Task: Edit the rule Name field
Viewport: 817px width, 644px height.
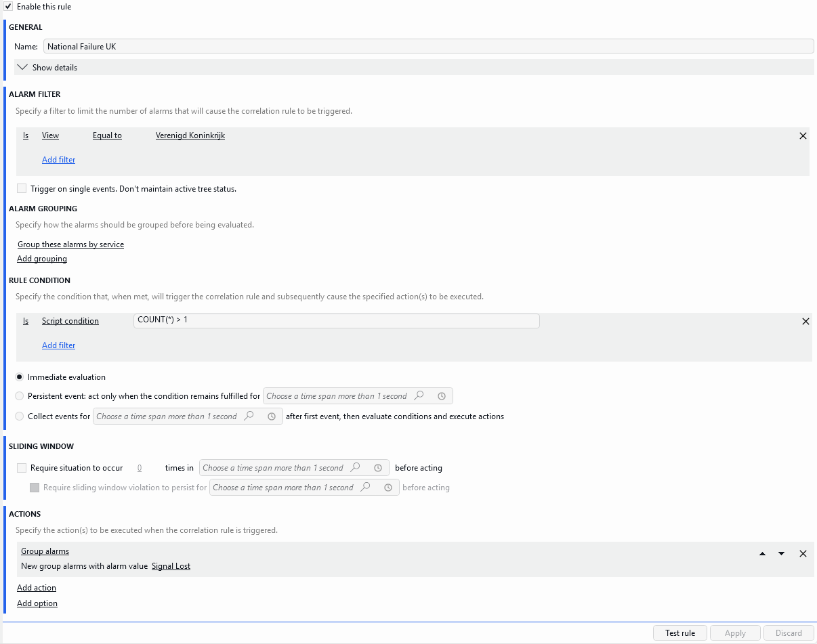Action: [428, 47]
